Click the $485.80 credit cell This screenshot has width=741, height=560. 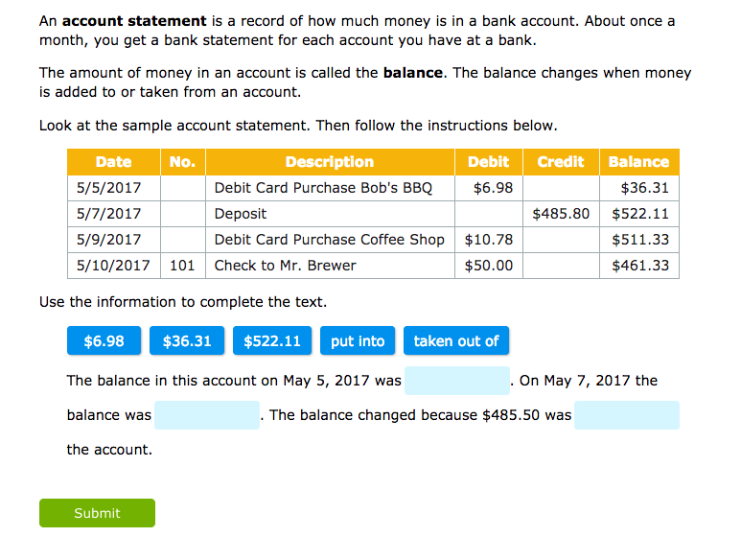(561, 214)
